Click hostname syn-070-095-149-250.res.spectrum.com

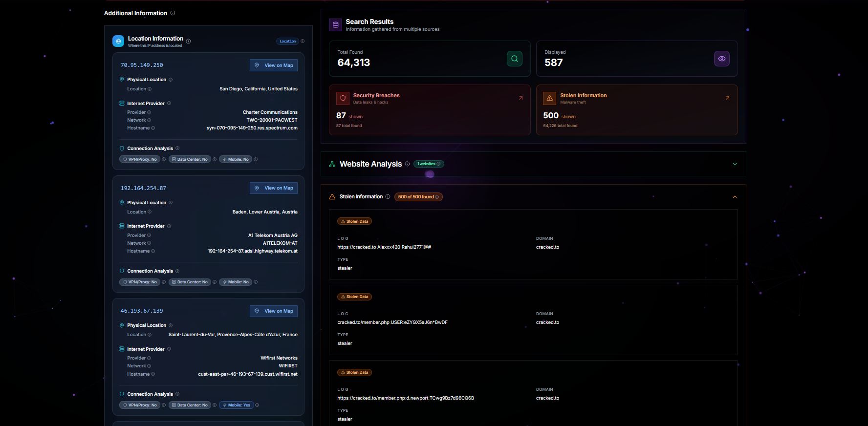point(252,128)
